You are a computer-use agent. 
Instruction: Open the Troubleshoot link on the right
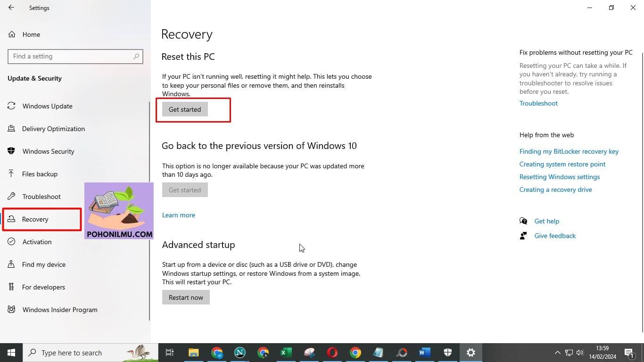[538, 103]
